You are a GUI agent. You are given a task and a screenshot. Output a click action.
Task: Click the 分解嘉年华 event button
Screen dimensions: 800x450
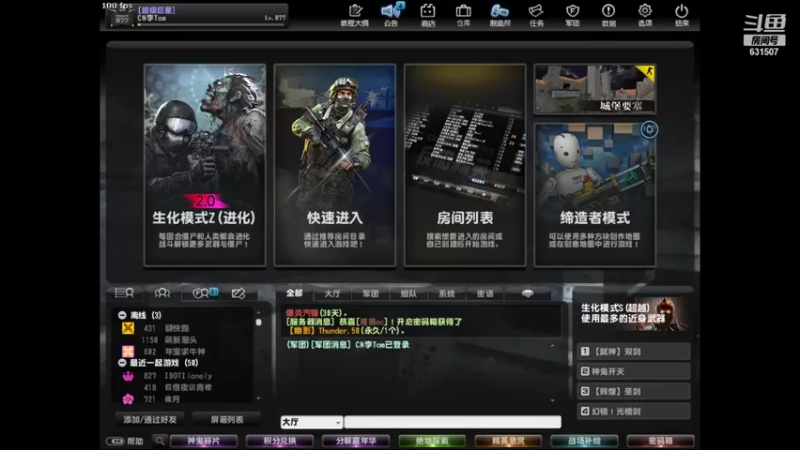point(356,441)
